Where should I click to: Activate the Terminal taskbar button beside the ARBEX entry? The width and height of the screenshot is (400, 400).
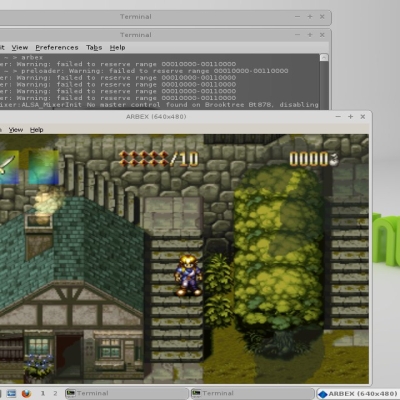click(x=252, y=393)
